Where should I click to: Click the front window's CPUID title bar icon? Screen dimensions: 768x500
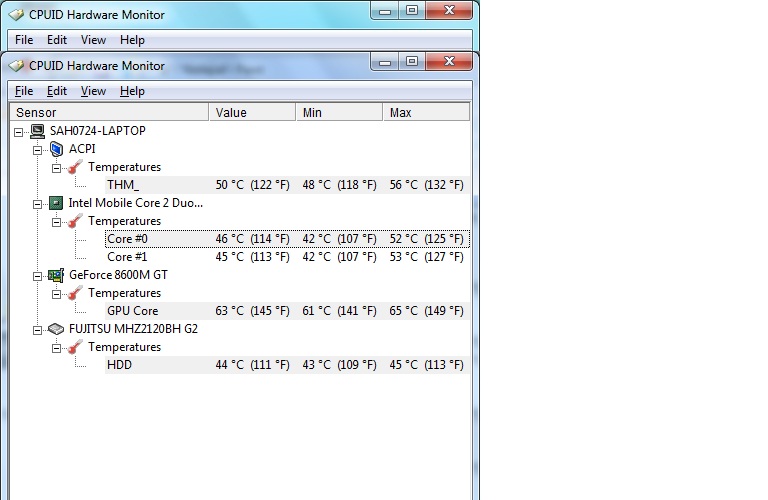16,66
